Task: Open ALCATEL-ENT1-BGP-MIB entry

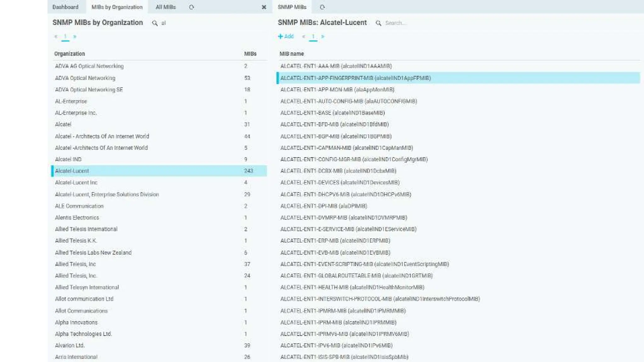Action: [336, 136]
